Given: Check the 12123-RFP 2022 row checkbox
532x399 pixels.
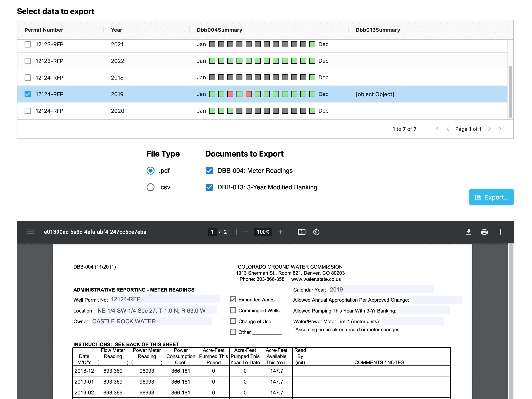Looking at the screenshot, I should pos(28,61).
